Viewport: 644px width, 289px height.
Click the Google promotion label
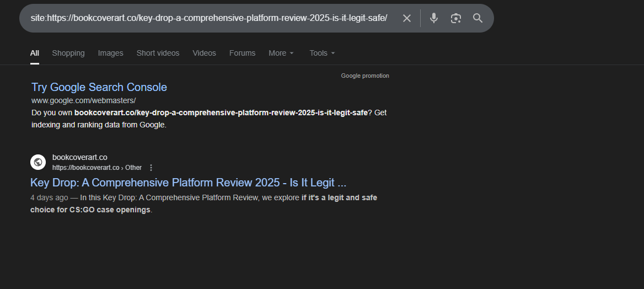click(x=365, y=76)
